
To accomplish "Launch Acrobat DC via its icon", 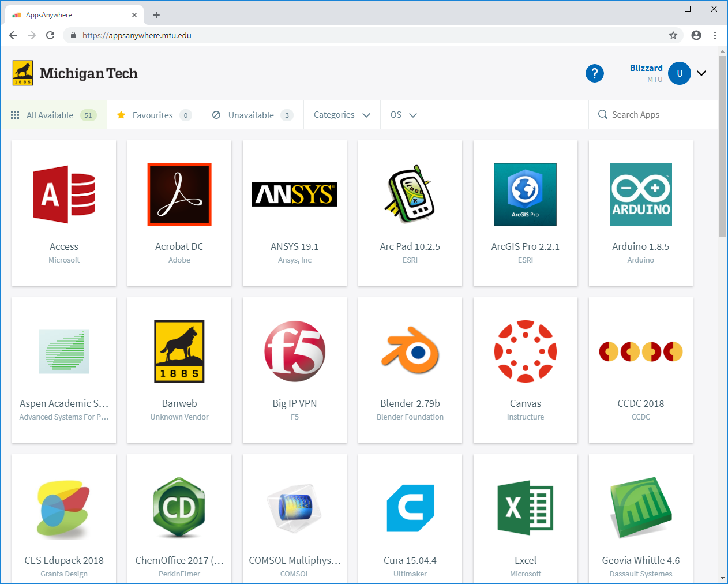I will tap(179, 194).
